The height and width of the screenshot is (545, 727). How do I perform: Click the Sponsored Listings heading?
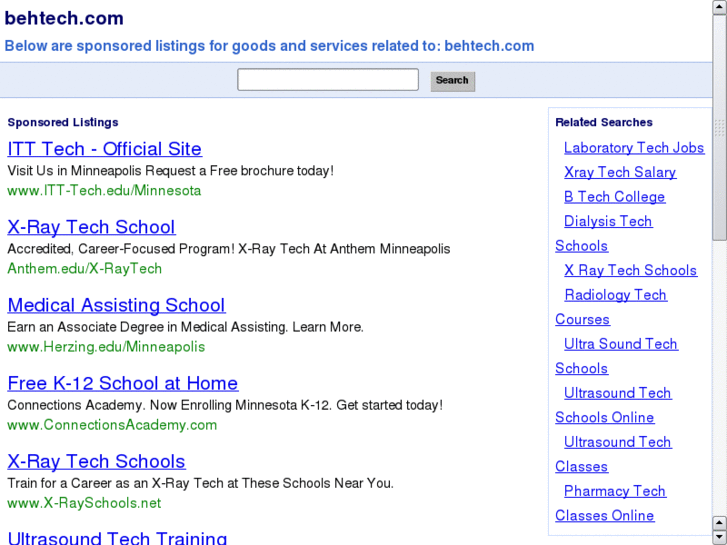click(x=63, y=122)
